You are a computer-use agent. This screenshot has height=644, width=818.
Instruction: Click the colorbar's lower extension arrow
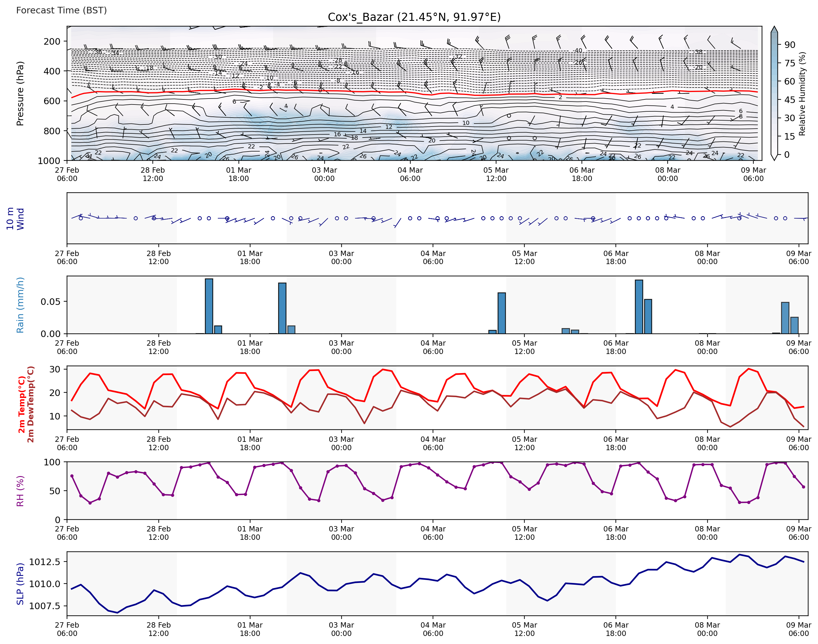[x=774, y=158]
